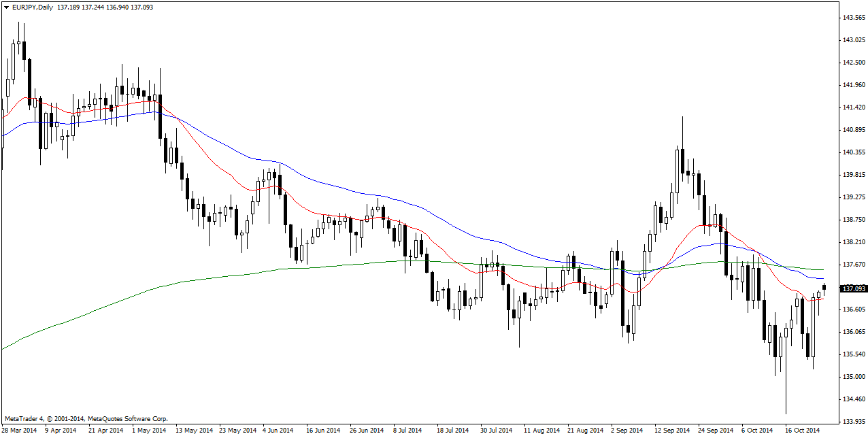Click the 28 Mar 2014 date label
The image size is (868, 436).
[x=19, y=430]
